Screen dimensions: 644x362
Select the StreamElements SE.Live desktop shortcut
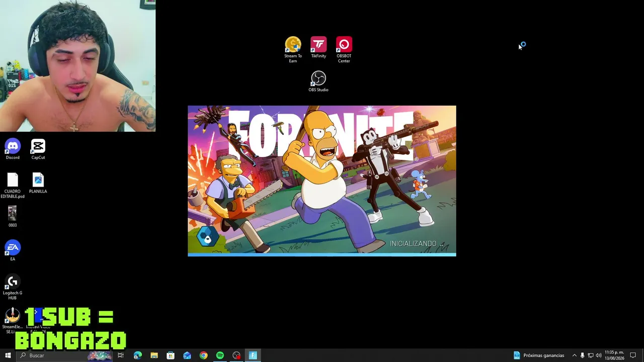(13, 321)
